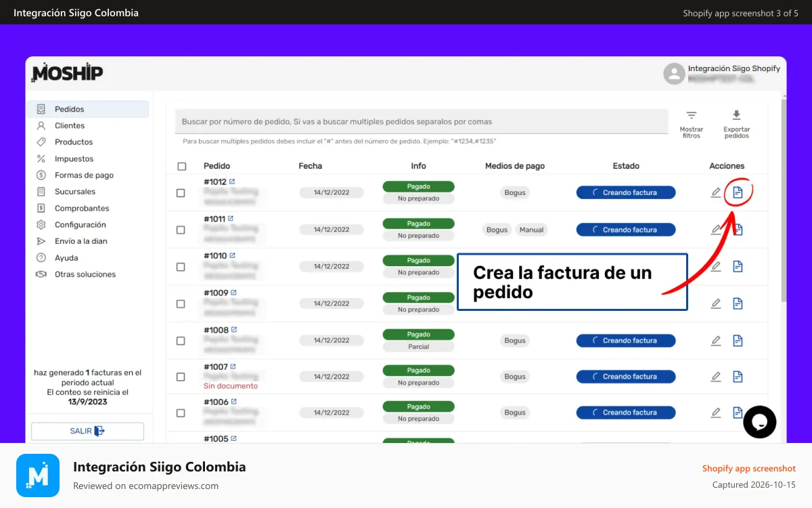The image size is (812, 508).
Task: Click the pencil edit icon for order #1008
Action: pos(716,341)
